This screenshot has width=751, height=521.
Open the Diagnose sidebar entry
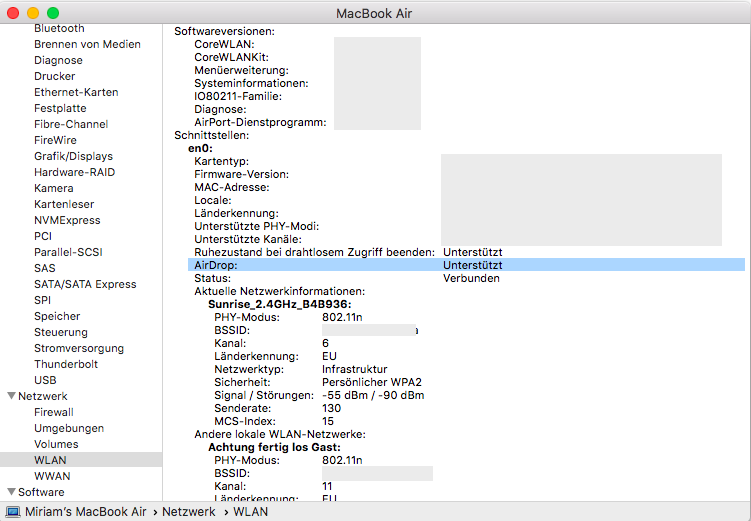58,60
